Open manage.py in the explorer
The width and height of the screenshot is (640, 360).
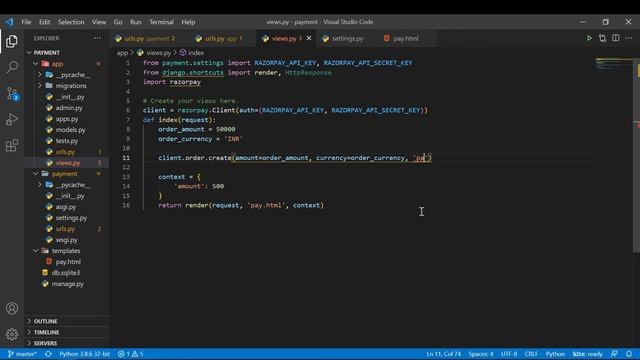67,284
